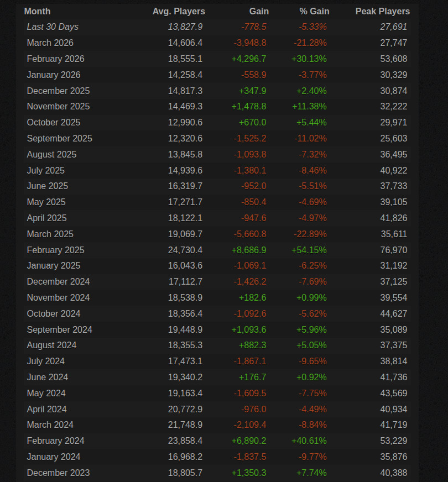448x482 pixels.
Task: Click the June 2025 month cell
Action: coord(48,186)
